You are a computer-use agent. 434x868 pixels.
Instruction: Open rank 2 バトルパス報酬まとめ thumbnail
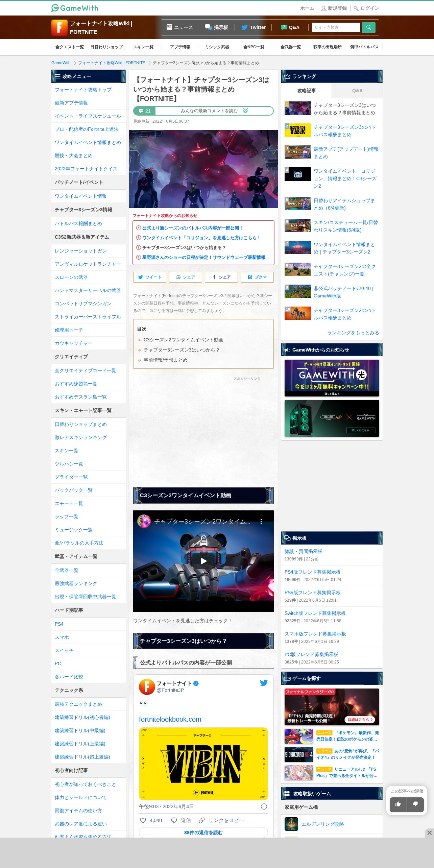pos(298,130)
